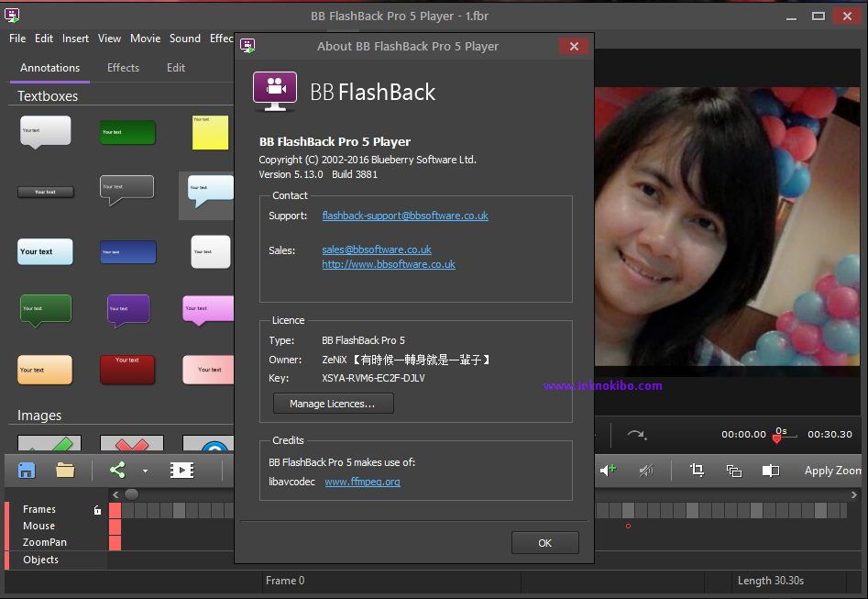
Task: Select the green speech bubble textbox
Action: coord(46,310)
